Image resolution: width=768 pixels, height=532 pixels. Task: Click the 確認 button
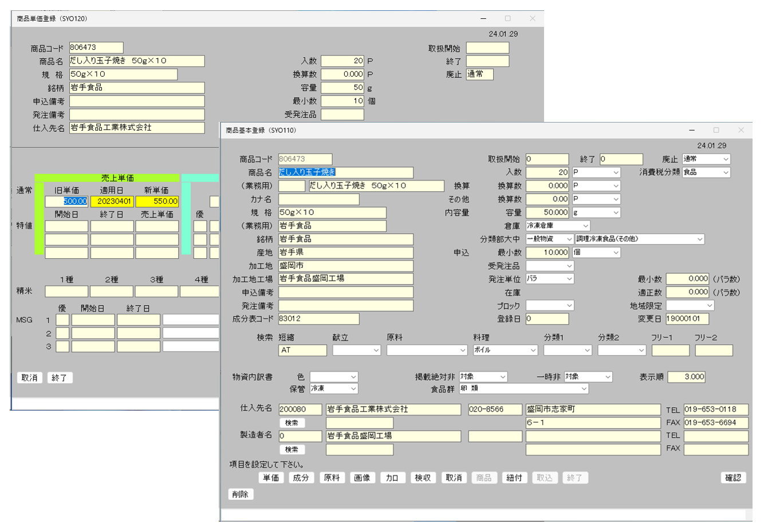(732, 478)
